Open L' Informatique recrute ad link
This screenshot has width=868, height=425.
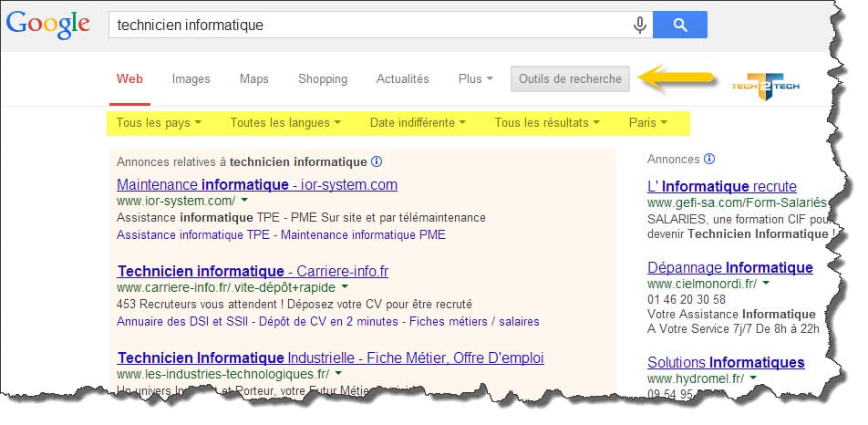pyautogui.click(x=722, y=186)
